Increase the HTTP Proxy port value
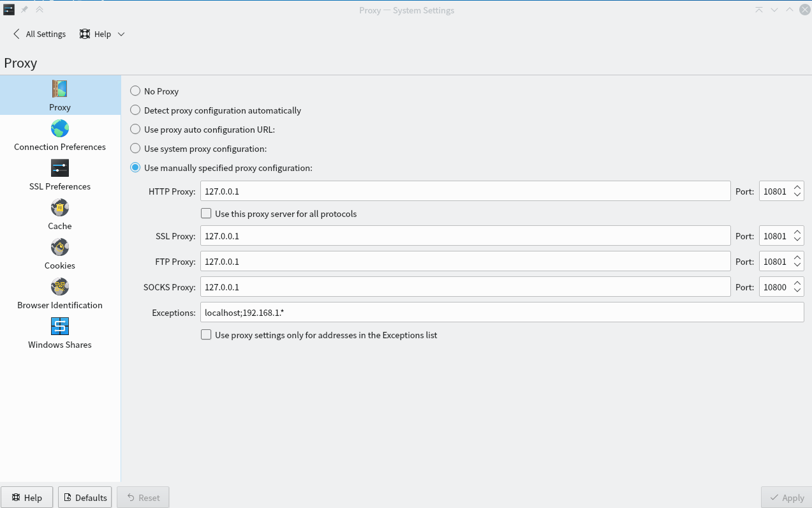The height and width of the screenshot is (508, 812). point(797,186)
